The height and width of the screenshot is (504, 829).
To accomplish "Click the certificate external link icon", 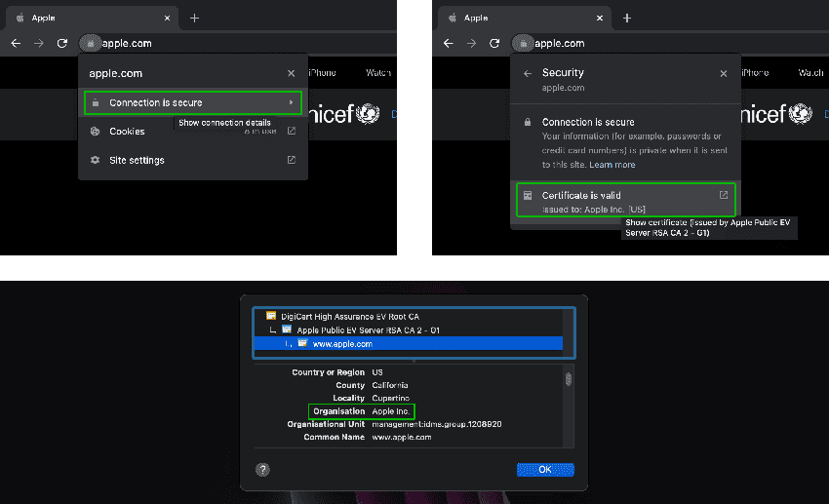I will point(724,195).
